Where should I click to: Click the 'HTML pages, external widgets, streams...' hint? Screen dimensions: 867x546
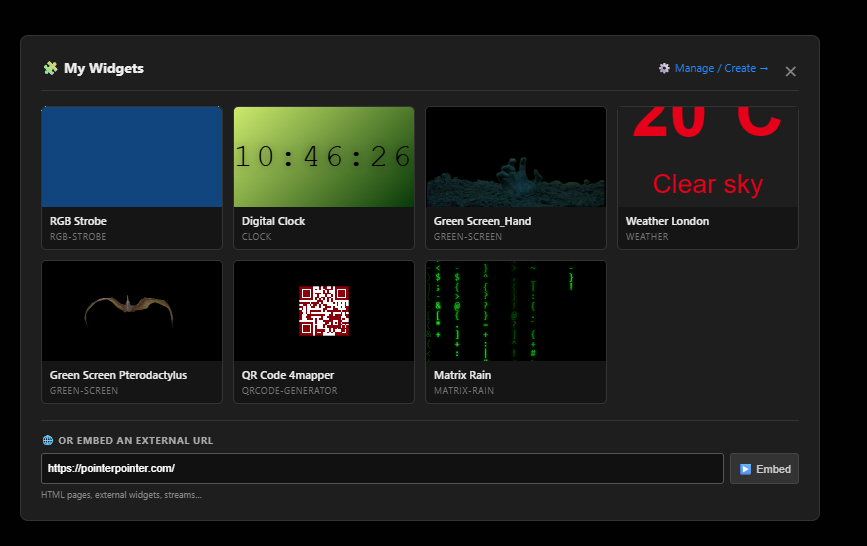[x=121, y=495]
